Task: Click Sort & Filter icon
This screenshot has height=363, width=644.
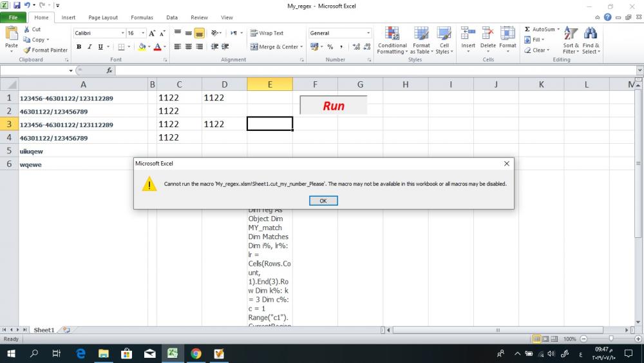Action: point(571,34)
